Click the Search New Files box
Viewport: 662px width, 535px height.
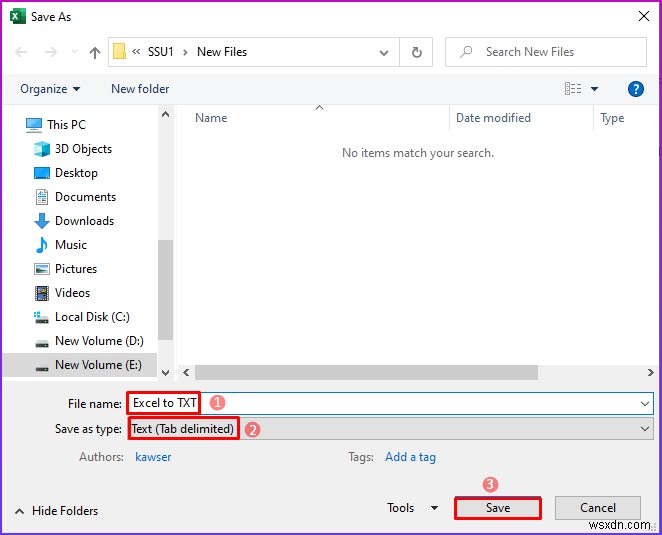tap(545, 52)
